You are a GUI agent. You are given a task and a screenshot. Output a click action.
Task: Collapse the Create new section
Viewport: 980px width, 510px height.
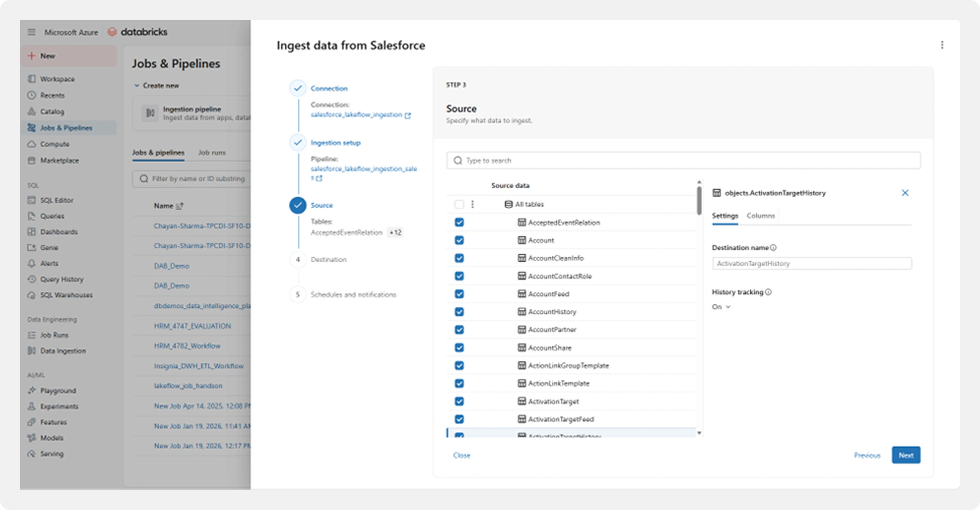137,86
